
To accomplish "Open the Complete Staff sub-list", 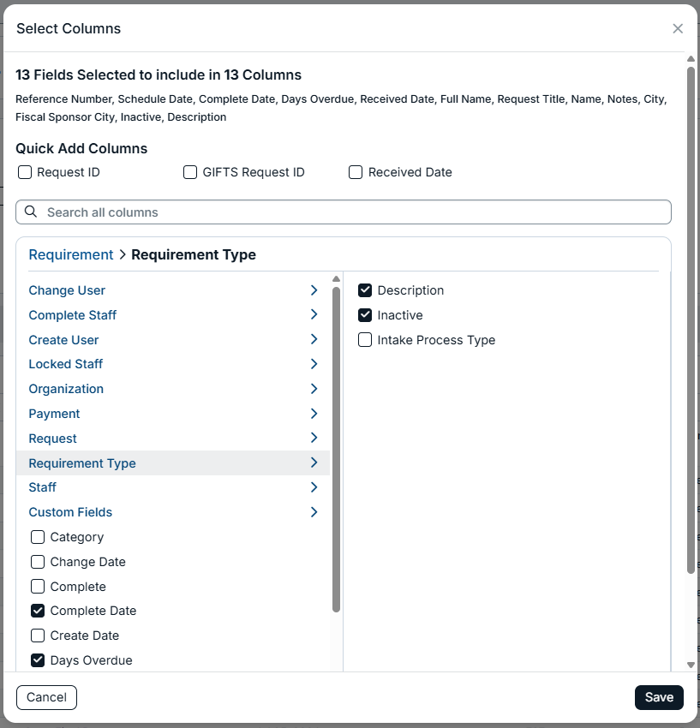I will click(173, 315).
